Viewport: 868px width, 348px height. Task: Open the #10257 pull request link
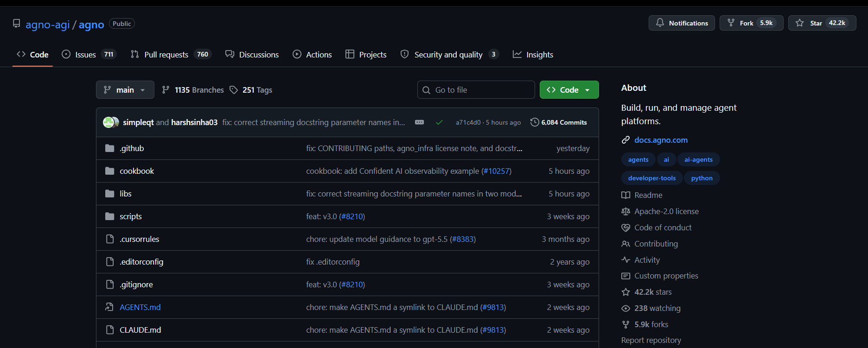tap(496, 171)
